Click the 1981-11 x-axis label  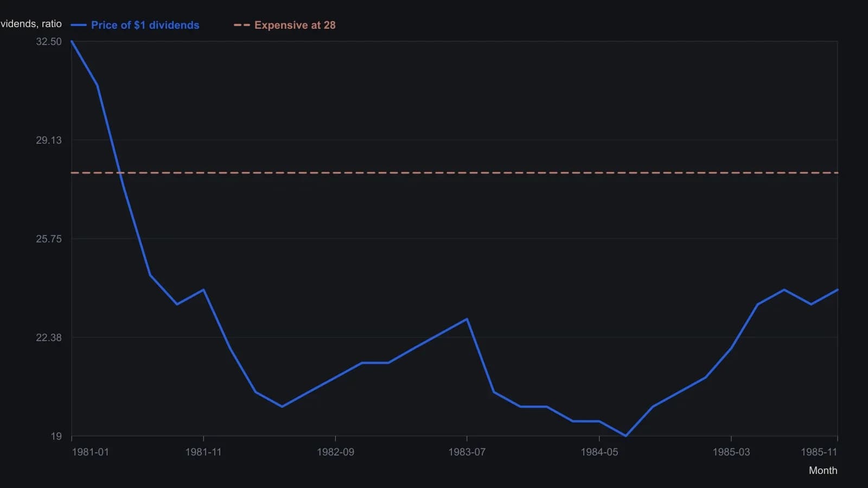pyautogui.click(x=203, y=452)
